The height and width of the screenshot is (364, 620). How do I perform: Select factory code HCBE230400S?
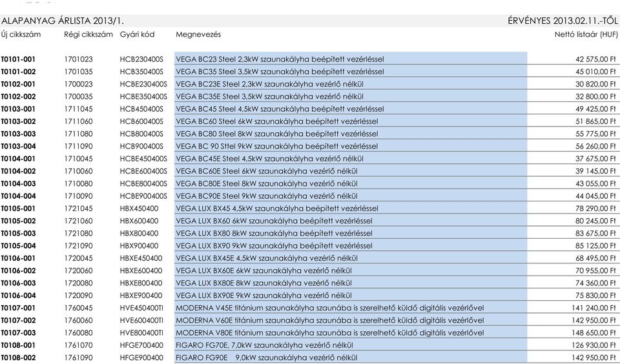pos(143,84)
